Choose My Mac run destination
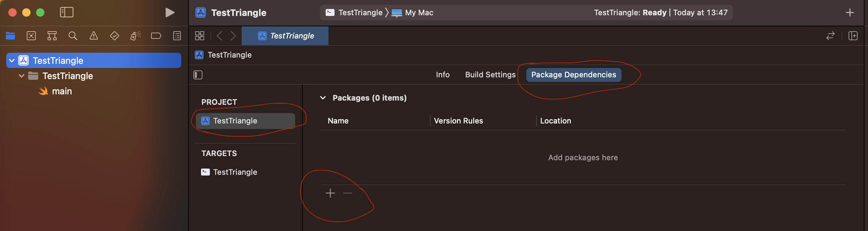 click(x=412, y=12)
